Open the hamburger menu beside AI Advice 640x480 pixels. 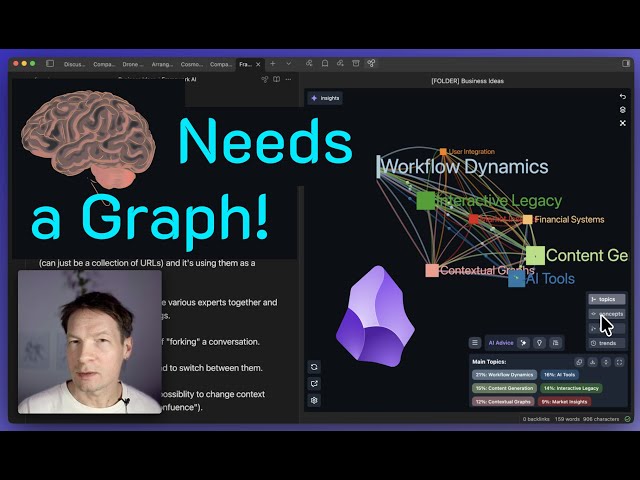click(475, 342)
